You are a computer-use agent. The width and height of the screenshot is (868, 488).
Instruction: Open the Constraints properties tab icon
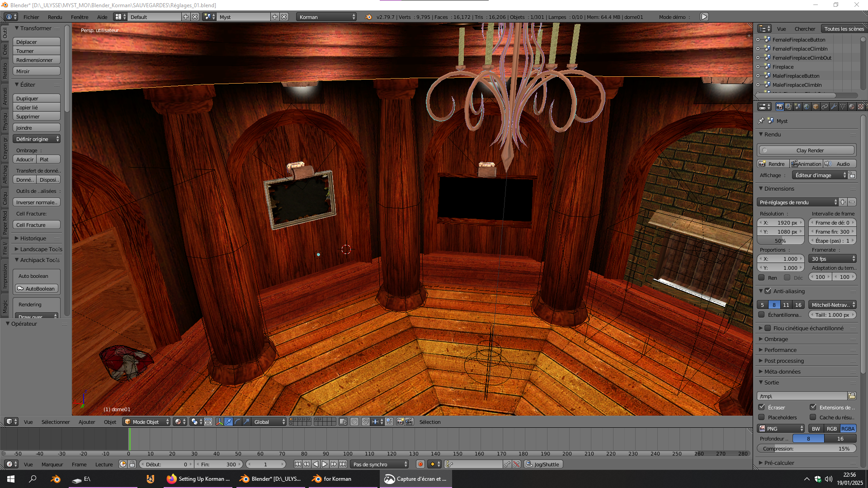pos(825,107)
